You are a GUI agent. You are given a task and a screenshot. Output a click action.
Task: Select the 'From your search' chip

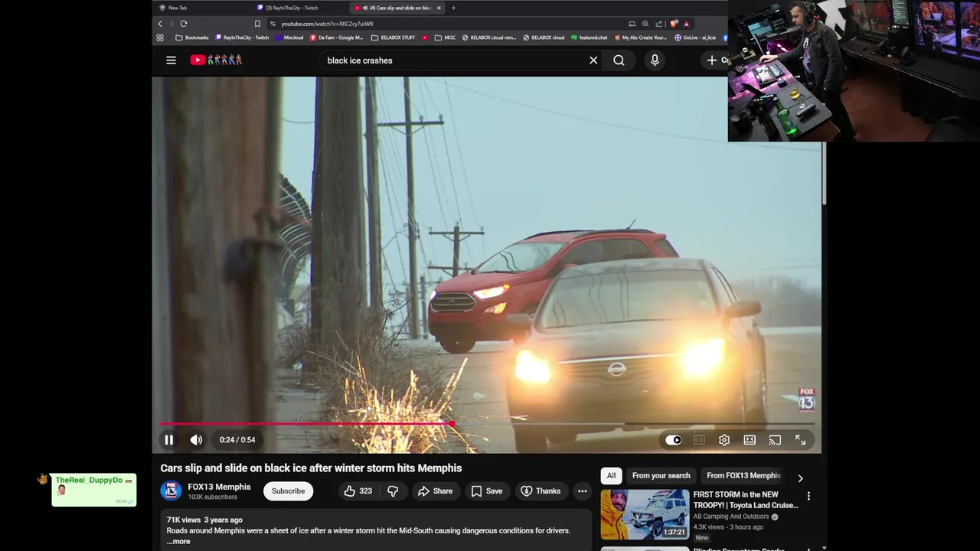coord(661,475)
